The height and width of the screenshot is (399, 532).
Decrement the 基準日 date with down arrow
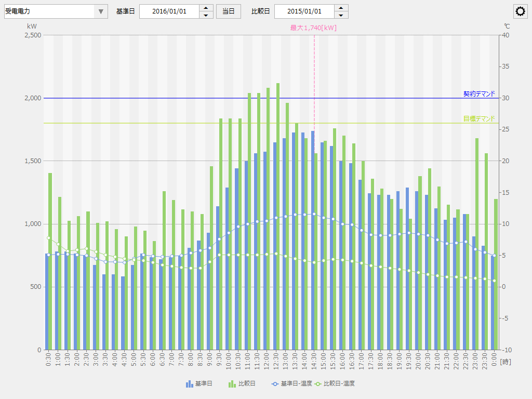(x=206, y=15)
